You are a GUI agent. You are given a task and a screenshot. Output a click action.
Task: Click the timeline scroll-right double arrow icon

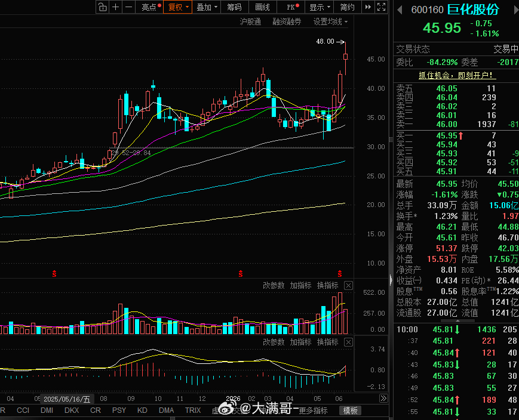point(383,399)
